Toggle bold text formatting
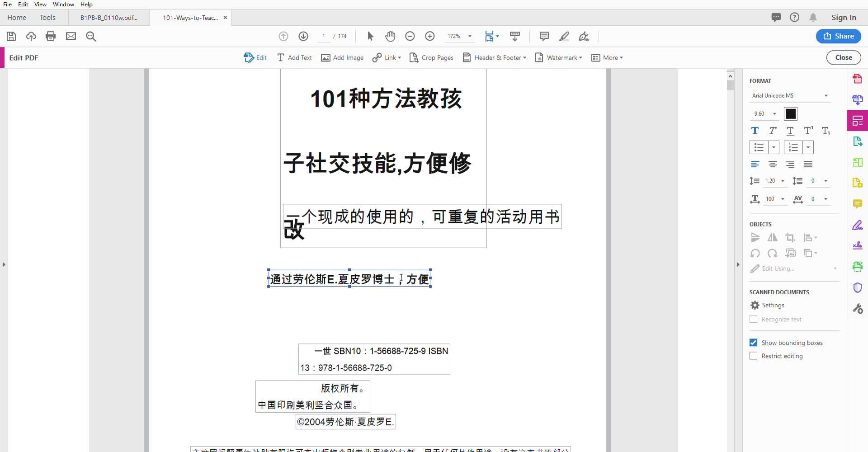Image resolution: width=868 pixels, height=452 pixels. click(x=755, y=131)
